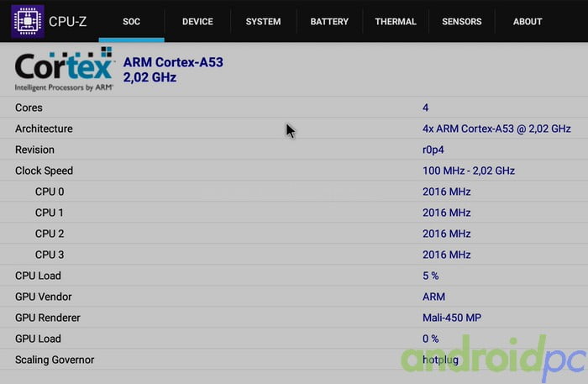Select the GPU Load 0 % value
Viewport: 588px width, 384px height.
click(430, 339)
